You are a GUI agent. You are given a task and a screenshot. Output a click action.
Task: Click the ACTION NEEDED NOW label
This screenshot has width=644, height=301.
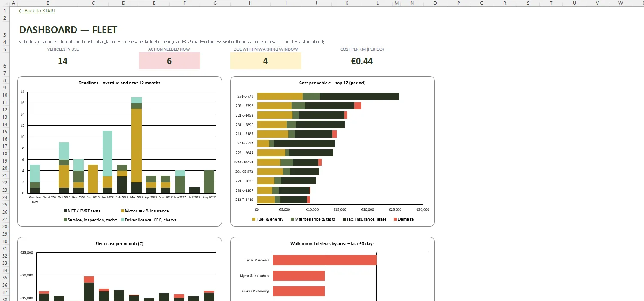click(169, 49)
